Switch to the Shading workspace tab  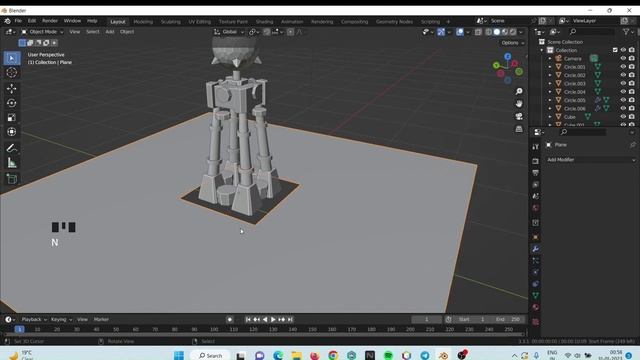(x=264, y=22)
